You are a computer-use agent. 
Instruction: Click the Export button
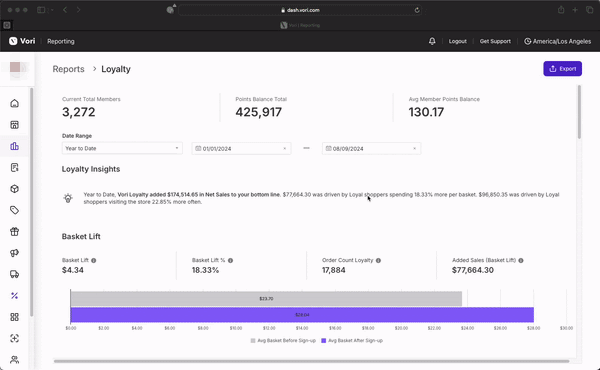tap(562, 69)
